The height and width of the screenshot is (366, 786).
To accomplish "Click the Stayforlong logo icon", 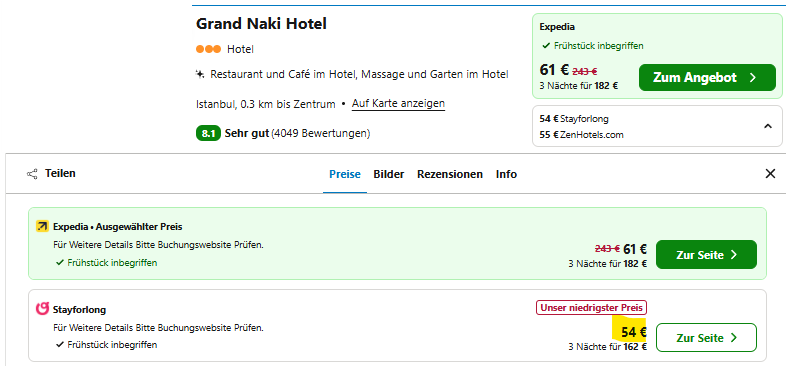I will point(43,309).
